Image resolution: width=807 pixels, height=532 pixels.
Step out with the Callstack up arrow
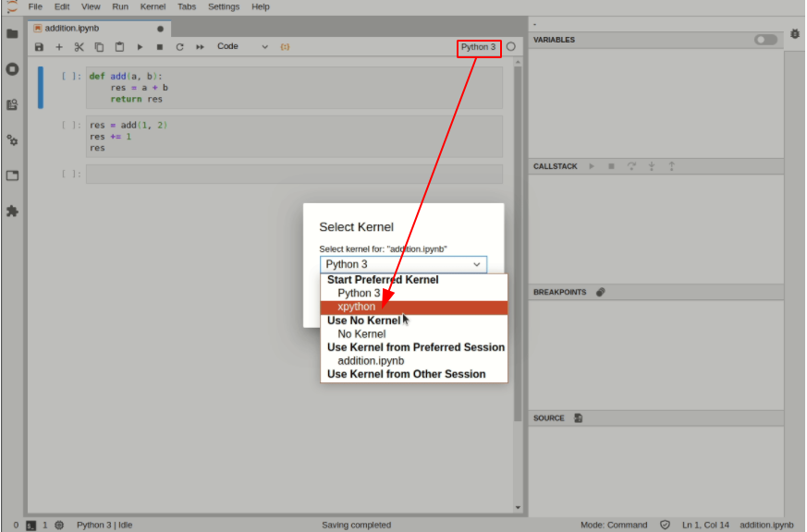click(672, 166)
